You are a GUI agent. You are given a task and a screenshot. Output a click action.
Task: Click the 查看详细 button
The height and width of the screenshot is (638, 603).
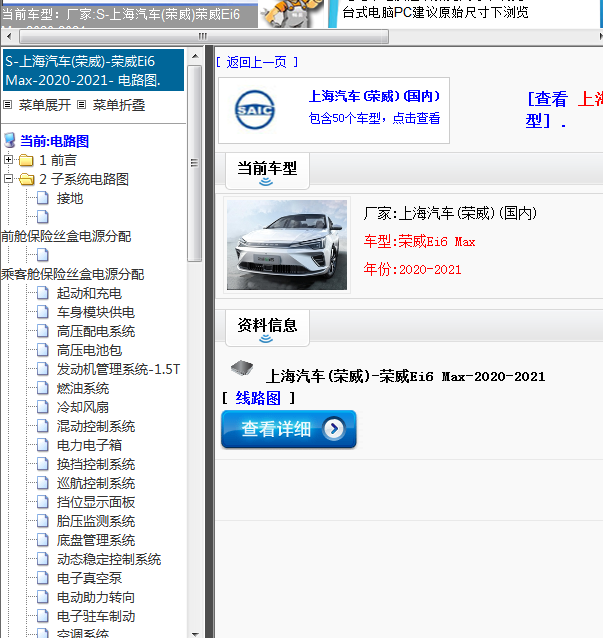289,429
